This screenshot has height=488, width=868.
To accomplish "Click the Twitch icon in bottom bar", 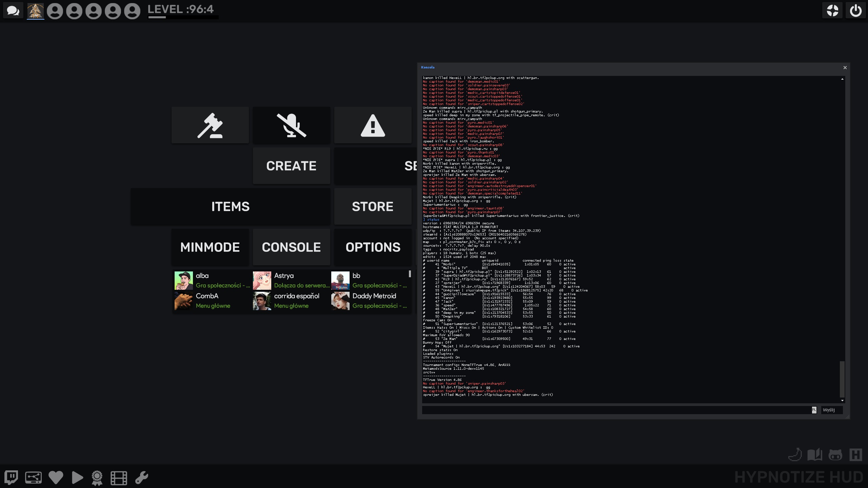I will 11,477.
